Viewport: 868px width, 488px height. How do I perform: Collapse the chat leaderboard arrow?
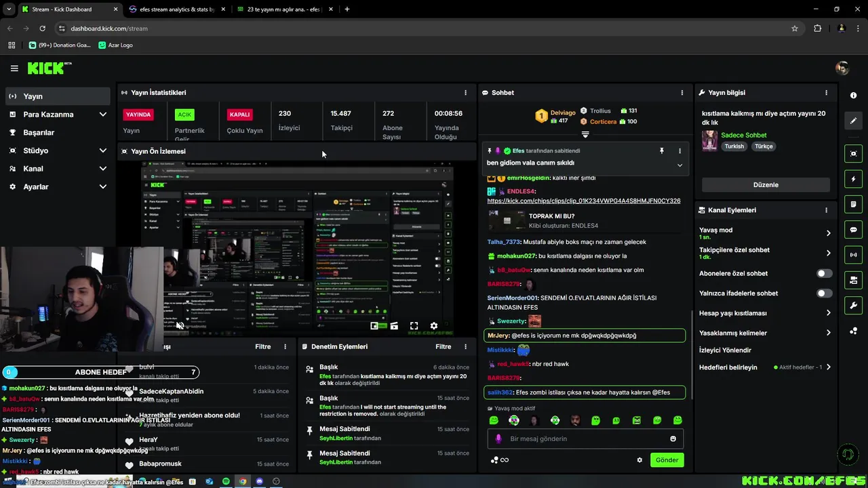[x=585, y=134]
